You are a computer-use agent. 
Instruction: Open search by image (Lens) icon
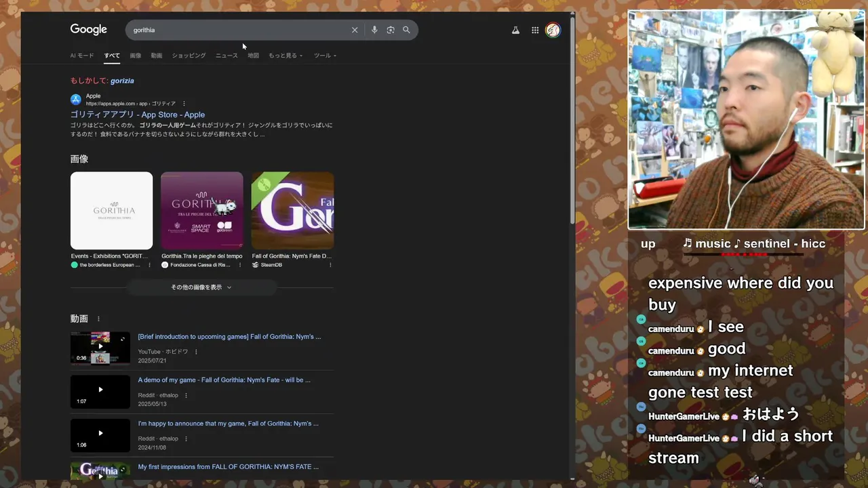tap(391, 30)
